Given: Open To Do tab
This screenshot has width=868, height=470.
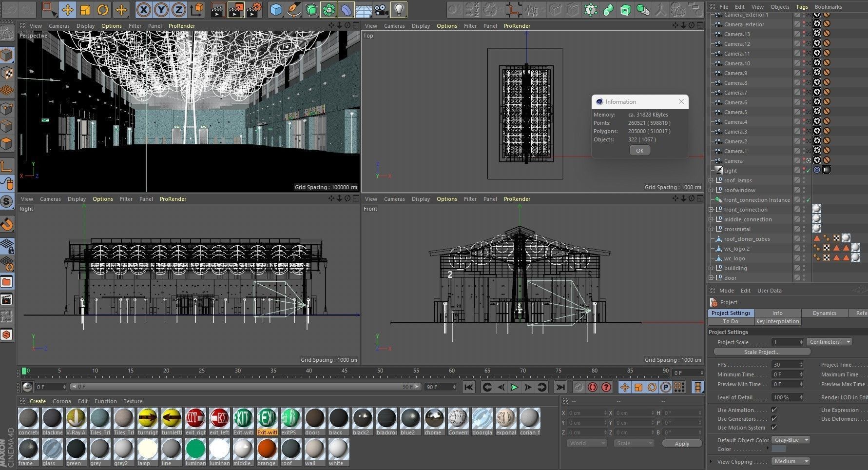Looking at the screenshot, I should click(x=731, y=321).
